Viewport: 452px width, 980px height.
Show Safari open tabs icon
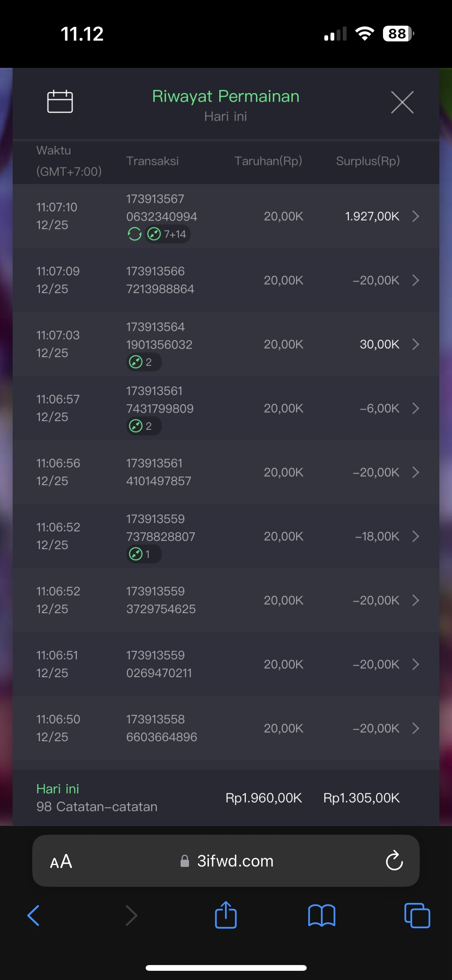tap(417, 915)
